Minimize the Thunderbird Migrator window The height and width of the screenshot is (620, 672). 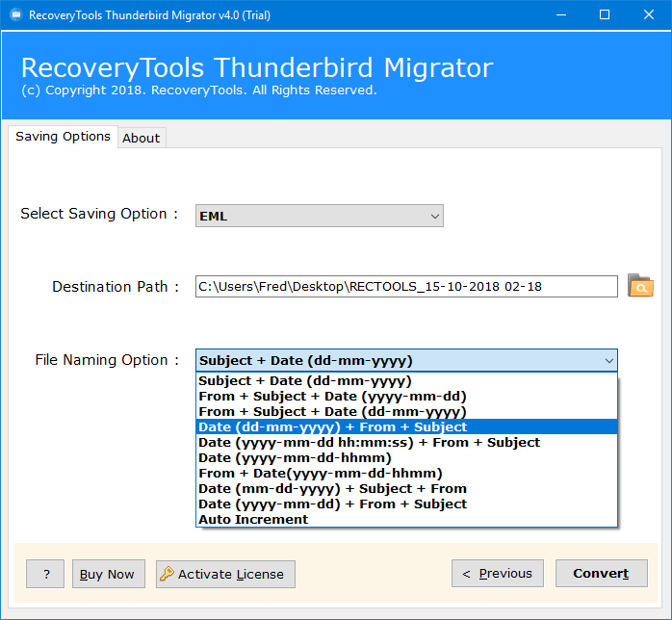[x=561, y=15]
